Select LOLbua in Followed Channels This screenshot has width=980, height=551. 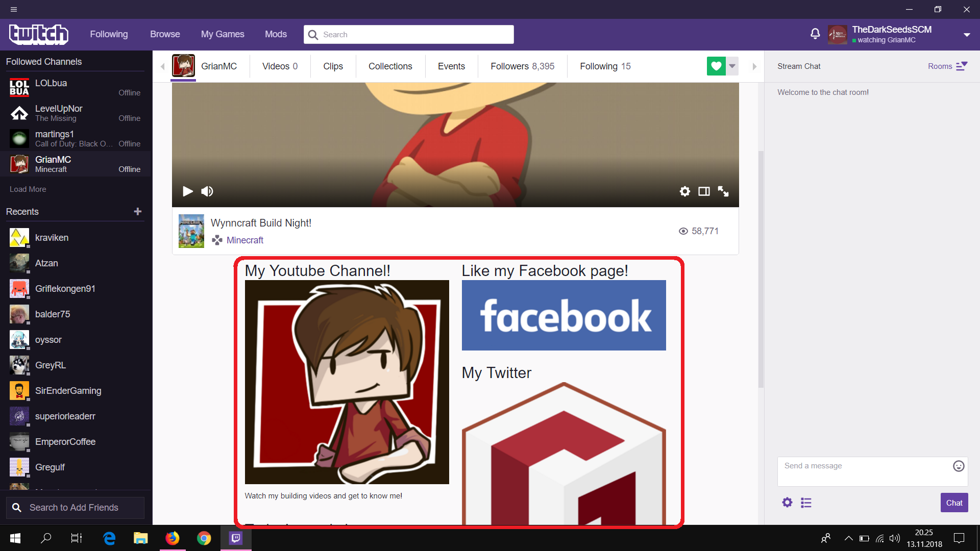pyautogui.click(x=76, y=87)
